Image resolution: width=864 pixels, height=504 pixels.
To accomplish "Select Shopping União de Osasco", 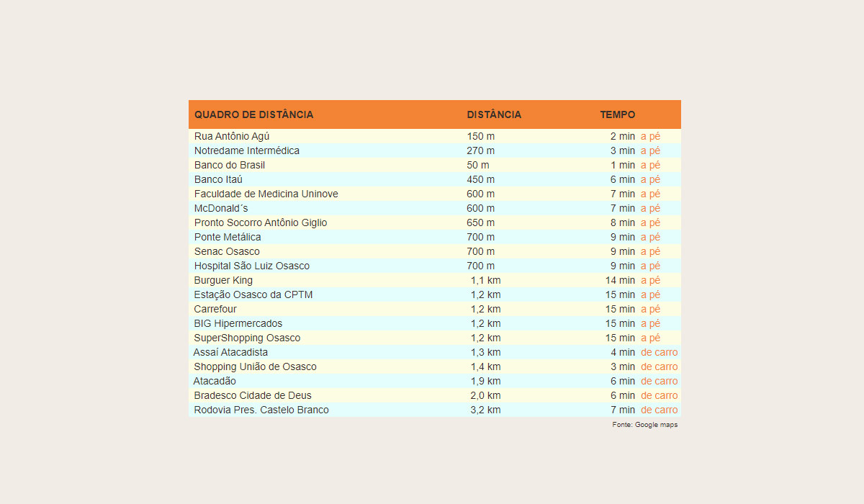I will pyautogui.click(x=255, y=366).
